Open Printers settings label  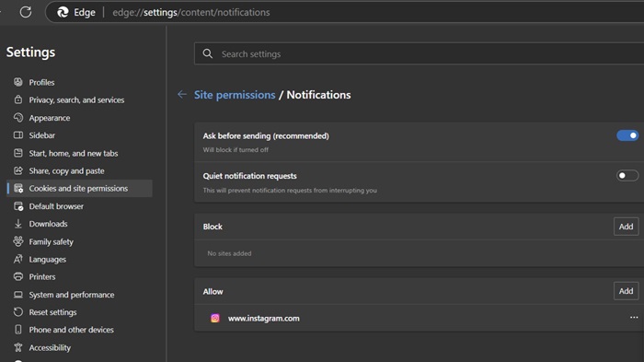42,277
